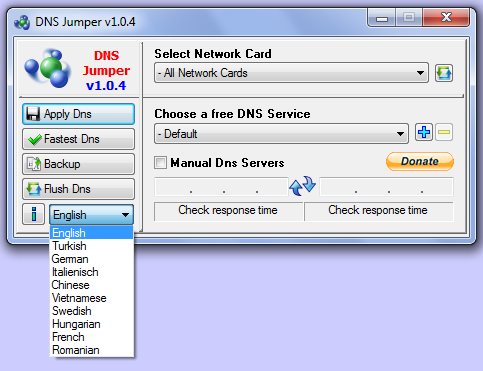483x371 pixels.
Task: Click the DNS Jumper molecule logo
Action: point(48,68)
